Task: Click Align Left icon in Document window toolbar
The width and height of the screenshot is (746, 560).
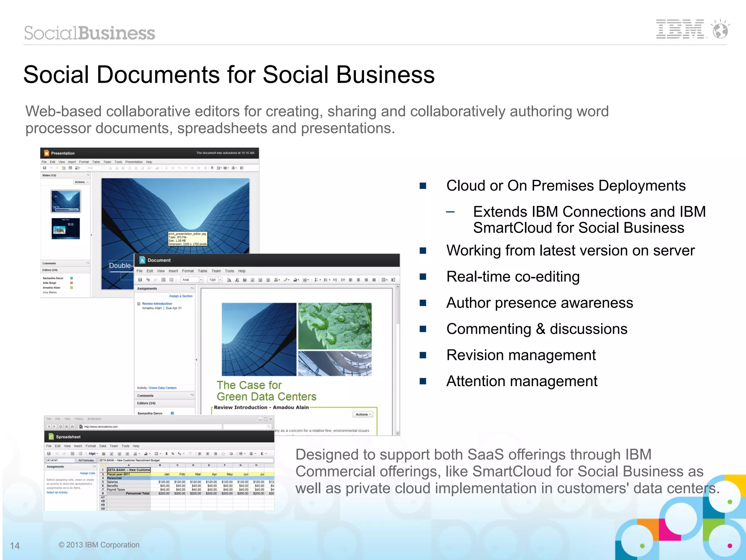Action: (350, 280)
